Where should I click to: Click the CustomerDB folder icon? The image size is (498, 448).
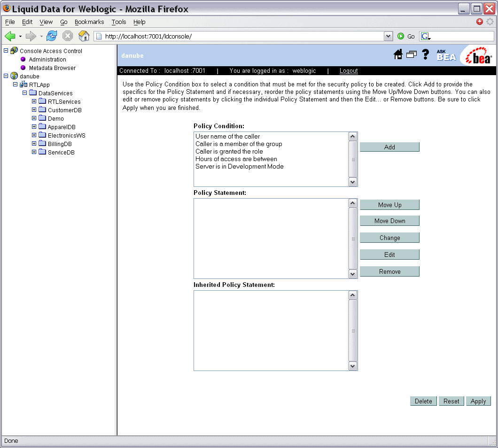pos(43,109)
